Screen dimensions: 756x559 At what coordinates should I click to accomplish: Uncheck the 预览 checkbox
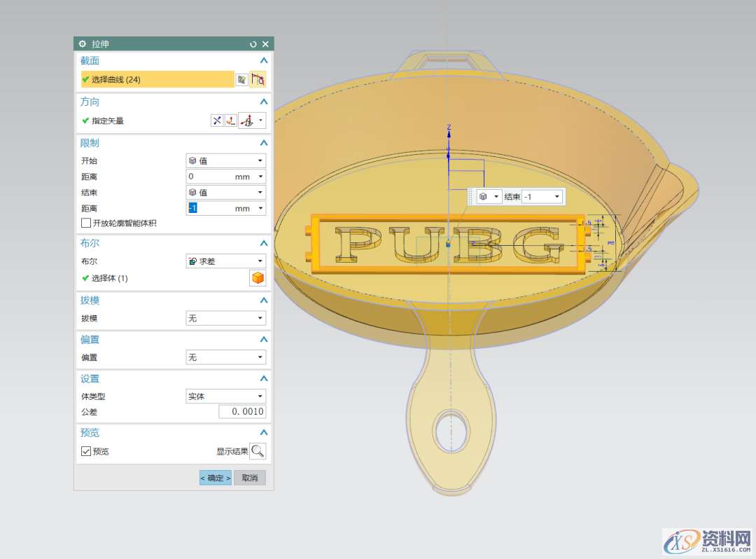pyautogui.click(x=86, y=452)
